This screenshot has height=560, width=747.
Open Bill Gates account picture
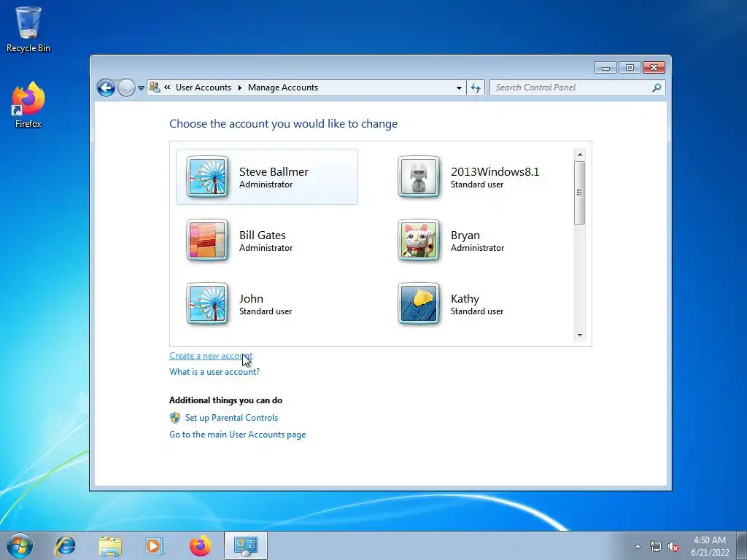tap(206, 240)
